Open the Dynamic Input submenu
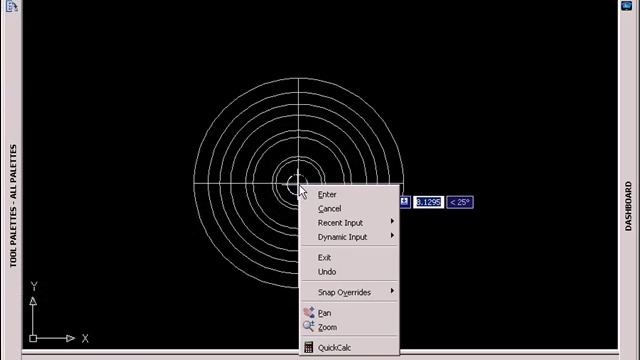The width and height of the screenshot is (640, 360). [349, 237]
